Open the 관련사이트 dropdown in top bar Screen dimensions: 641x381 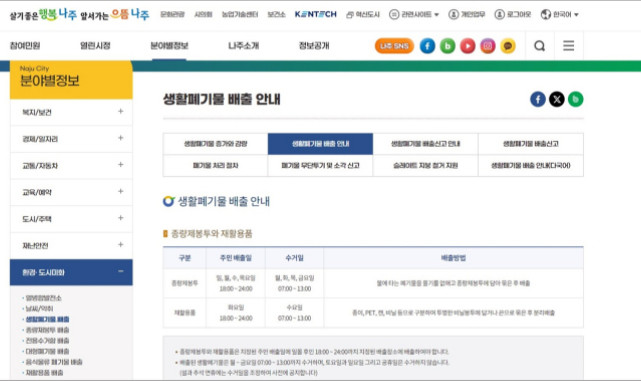(414, 14)
